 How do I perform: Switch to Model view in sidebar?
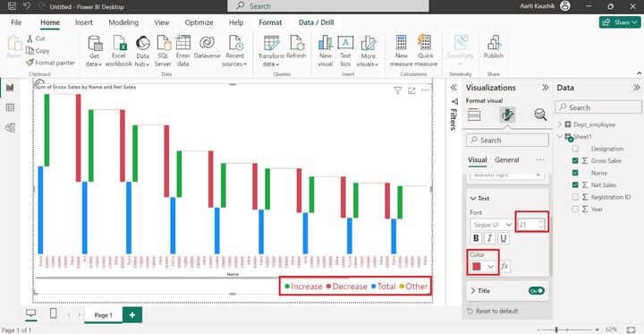click(x=10, y=127)
